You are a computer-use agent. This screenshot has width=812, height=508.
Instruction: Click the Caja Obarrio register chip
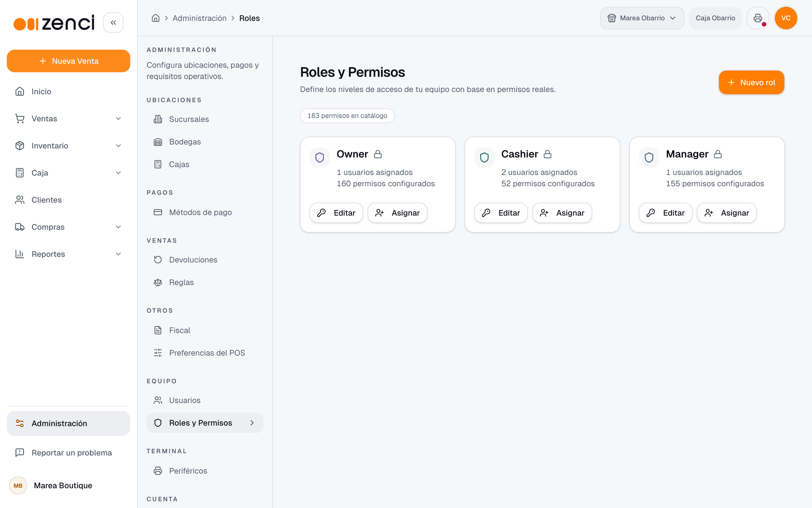715,18
